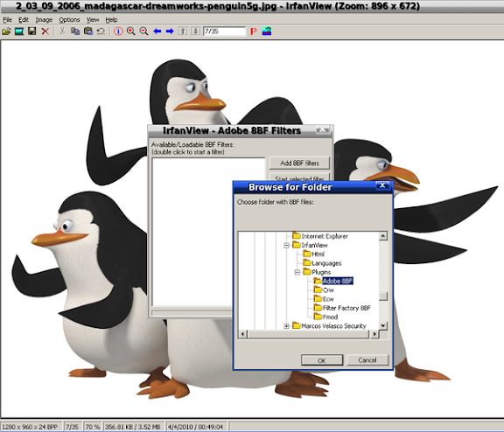Cancel the Browse for Folder dialog

click(x=367, y=360)
